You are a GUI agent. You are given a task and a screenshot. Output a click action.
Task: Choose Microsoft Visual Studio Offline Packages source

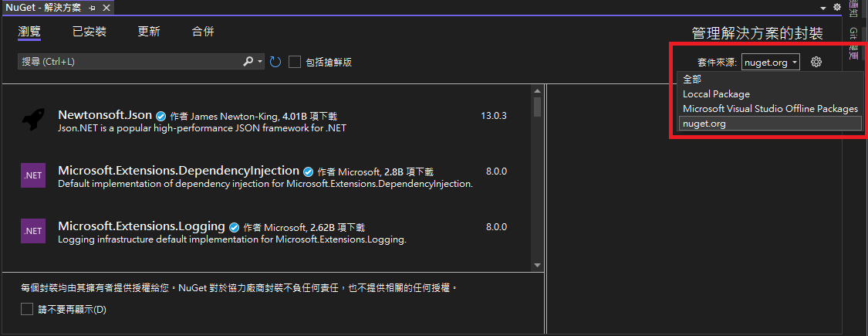[770, 109]
